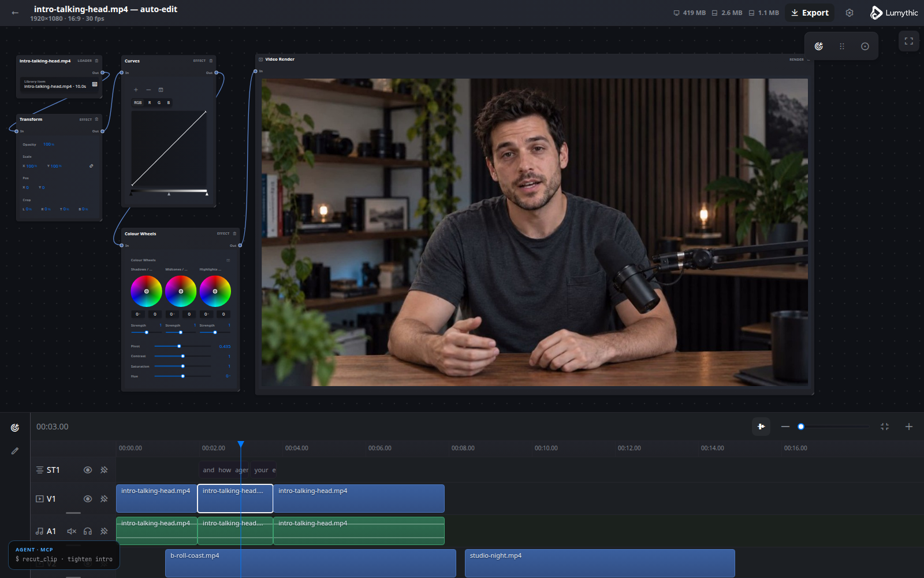Click the video preview in Video Render node
Screen dimensions: 924x578
(x=535, y=232)
